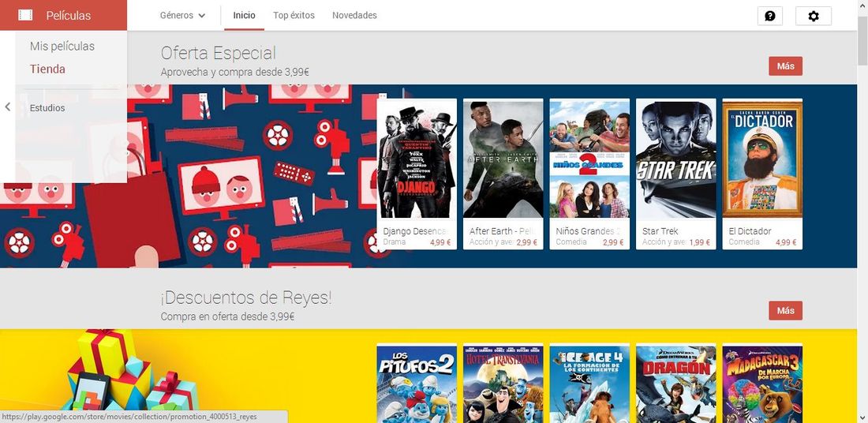The image size is (868, 423).
Task: Click the Drama genre label under Django
Action: coord(394,242)
